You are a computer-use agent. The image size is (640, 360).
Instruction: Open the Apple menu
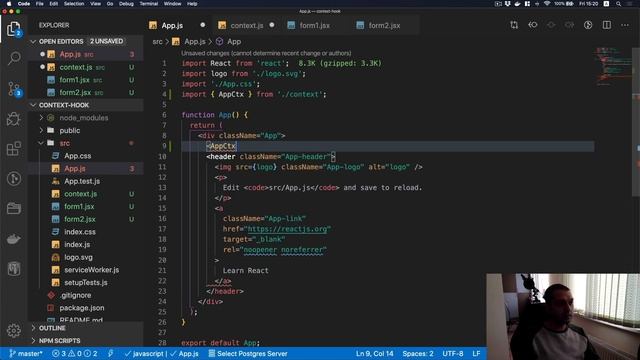(9, 4)
